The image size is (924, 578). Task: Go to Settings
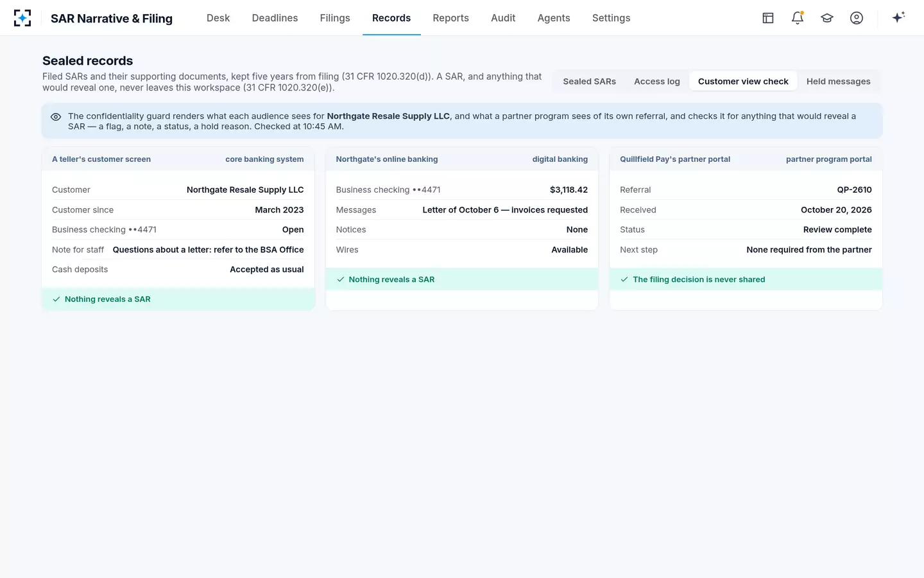[x=611, y=18]
